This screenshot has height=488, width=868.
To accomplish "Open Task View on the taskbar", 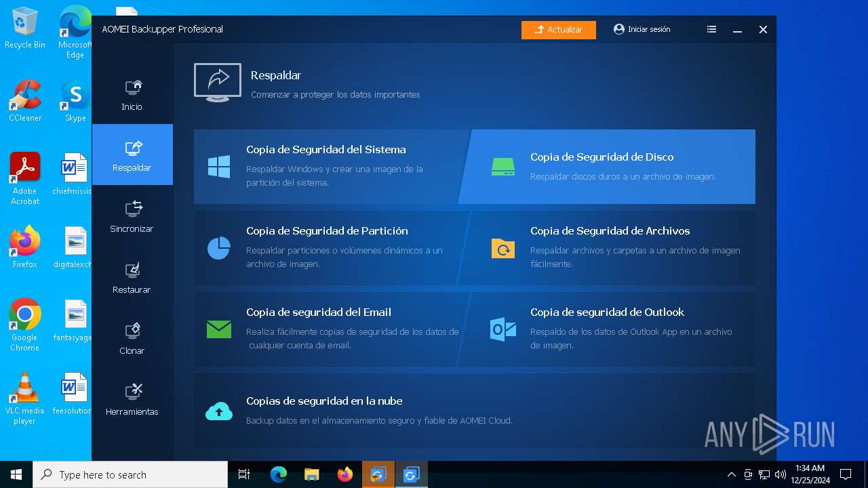I will [244, 474].
